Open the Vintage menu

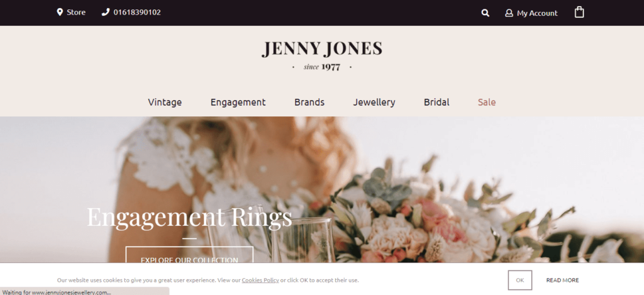[165, 102]
